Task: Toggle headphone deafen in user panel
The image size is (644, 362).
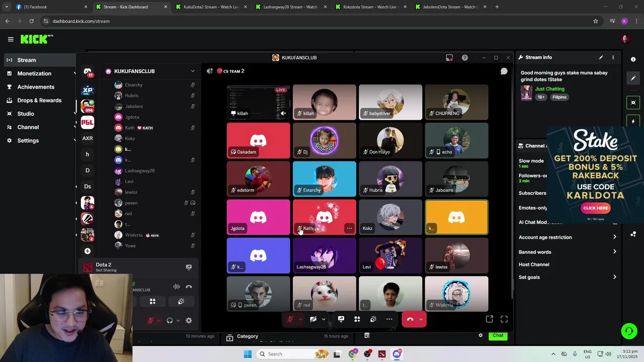Action: 170,320
